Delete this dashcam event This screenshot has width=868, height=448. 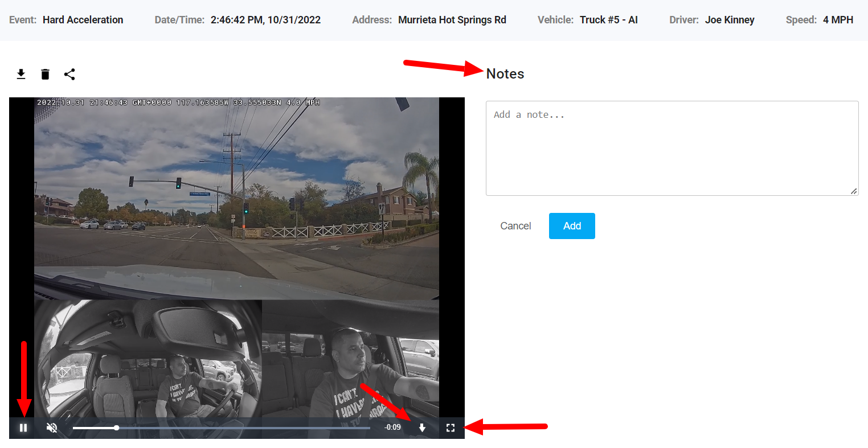pyautogui.click(x=45, y=74)
